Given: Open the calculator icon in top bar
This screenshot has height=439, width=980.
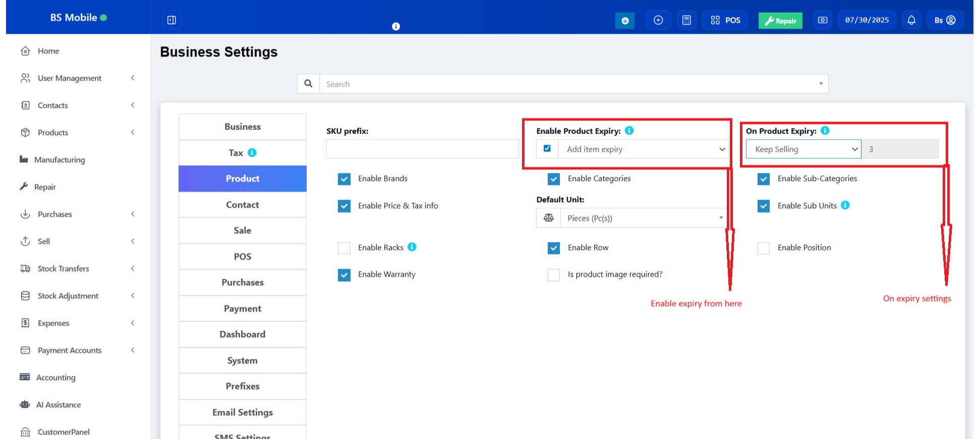Looking at the screenshot, I should click(686, 20).
